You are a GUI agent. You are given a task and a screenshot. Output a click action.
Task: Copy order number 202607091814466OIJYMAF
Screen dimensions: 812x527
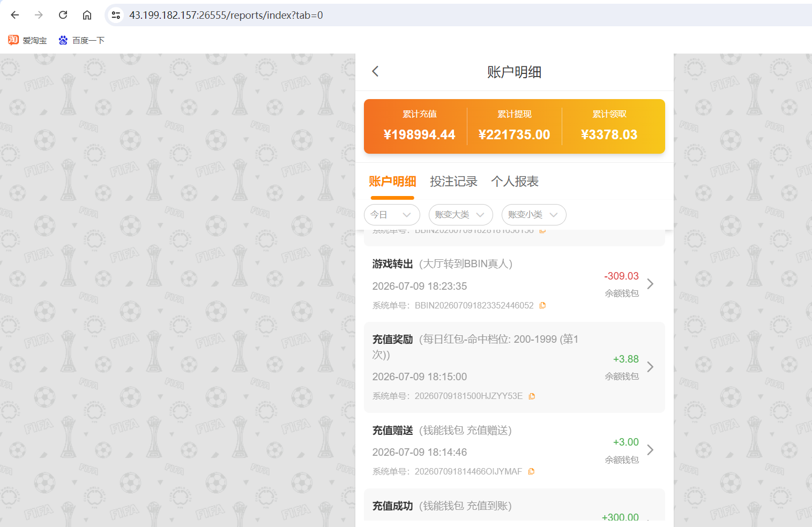click(531, 471)
